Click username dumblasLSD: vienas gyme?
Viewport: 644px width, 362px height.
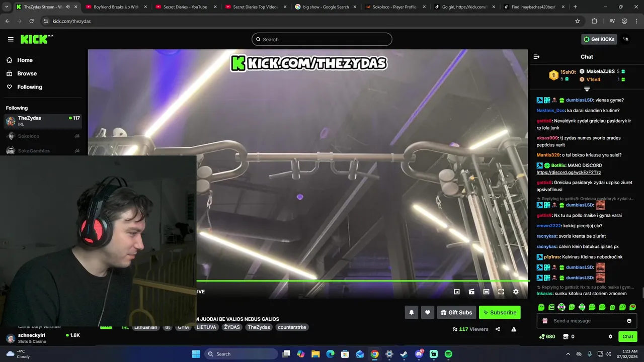coord(580,100)
